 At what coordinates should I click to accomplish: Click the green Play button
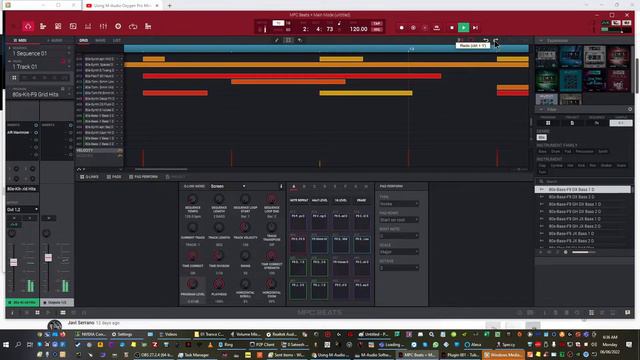pyautogui.click(x=463, y=28)
